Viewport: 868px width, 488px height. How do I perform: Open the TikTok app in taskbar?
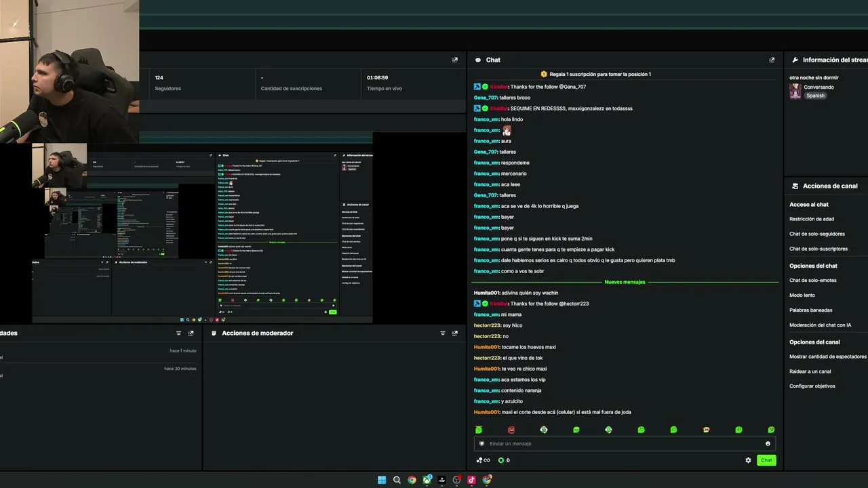click(472, 480)
